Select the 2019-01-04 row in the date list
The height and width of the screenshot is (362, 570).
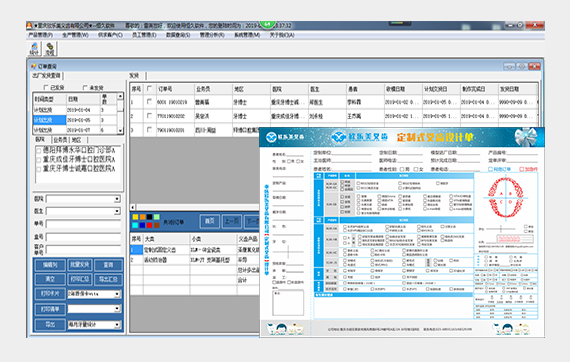tap(75, 110)
